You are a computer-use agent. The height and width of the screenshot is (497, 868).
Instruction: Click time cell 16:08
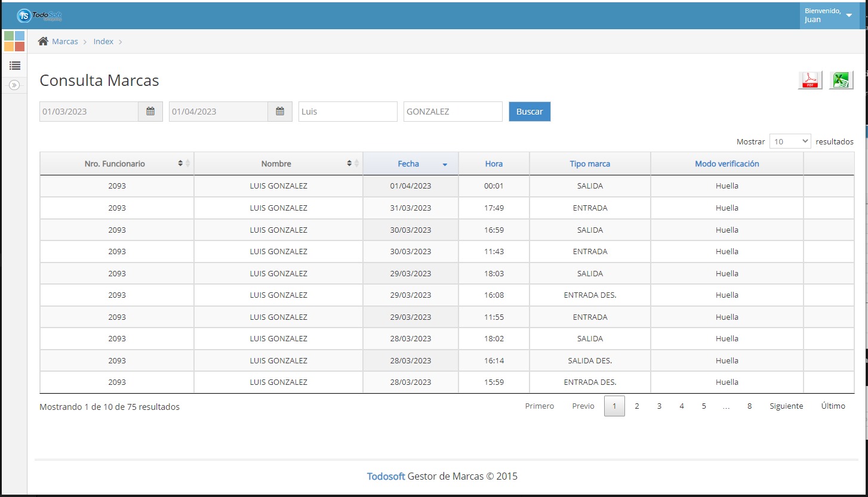point(494,295)
